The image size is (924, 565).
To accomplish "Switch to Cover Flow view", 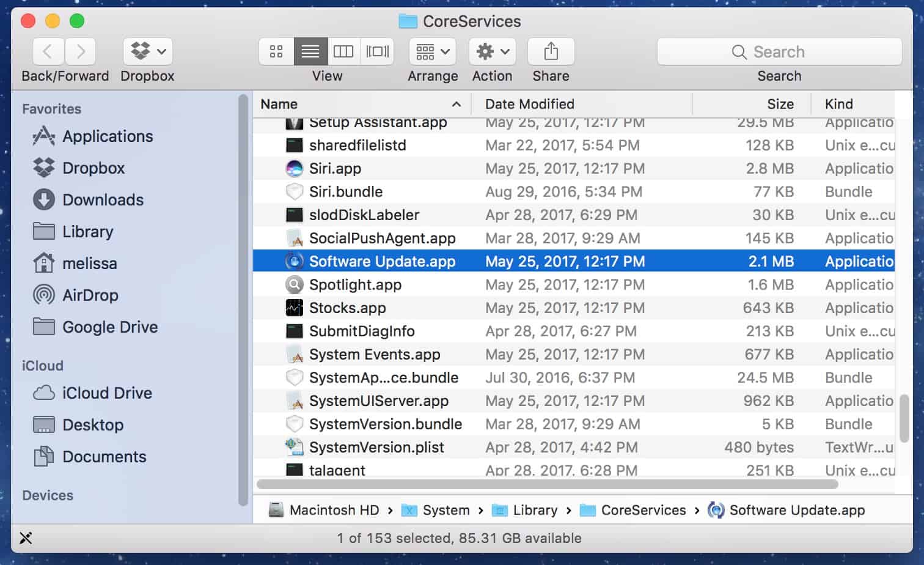I will click(x=377, y=51).
